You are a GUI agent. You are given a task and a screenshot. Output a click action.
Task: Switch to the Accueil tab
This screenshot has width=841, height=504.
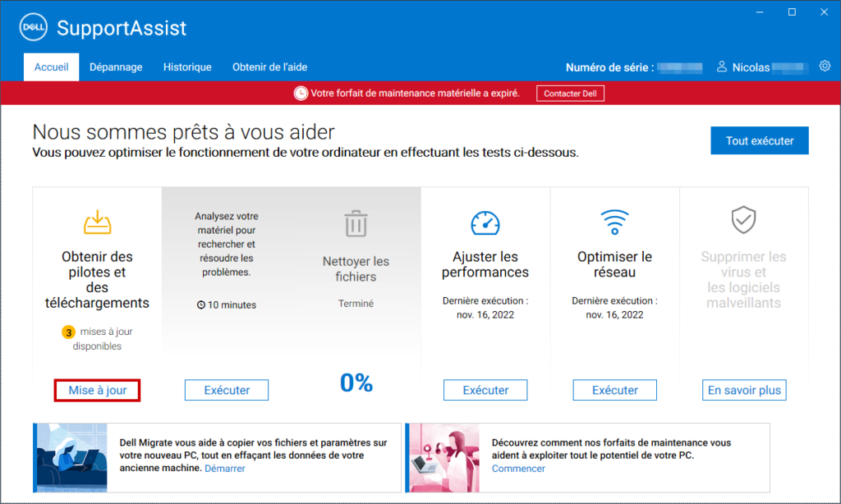point(52,67)
